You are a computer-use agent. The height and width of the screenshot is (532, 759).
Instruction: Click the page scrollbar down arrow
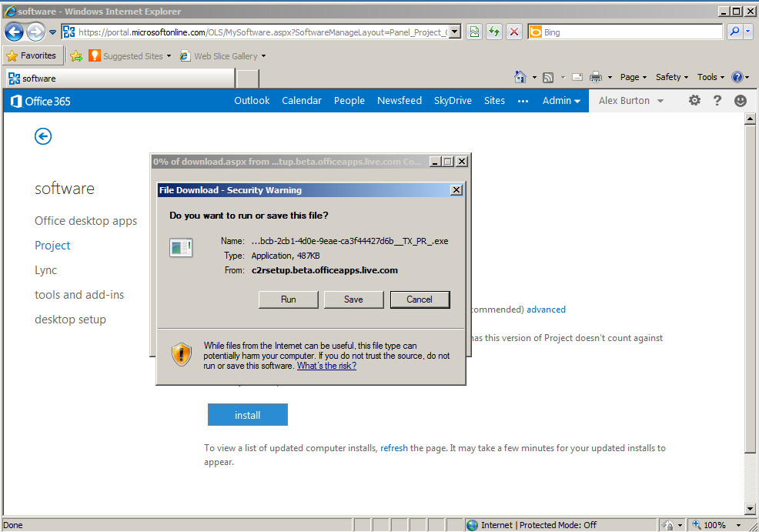coord(750,509)
